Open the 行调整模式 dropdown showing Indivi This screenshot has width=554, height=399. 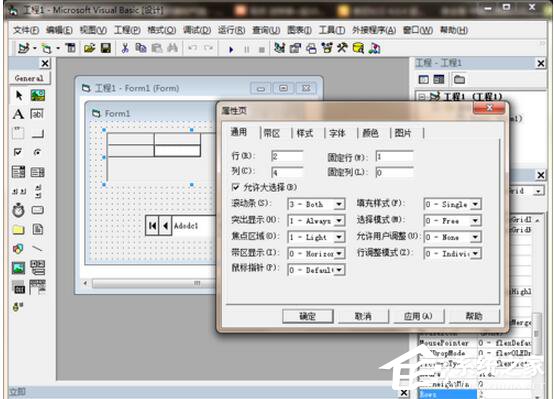pyautogui.click(x=475, y=253)
